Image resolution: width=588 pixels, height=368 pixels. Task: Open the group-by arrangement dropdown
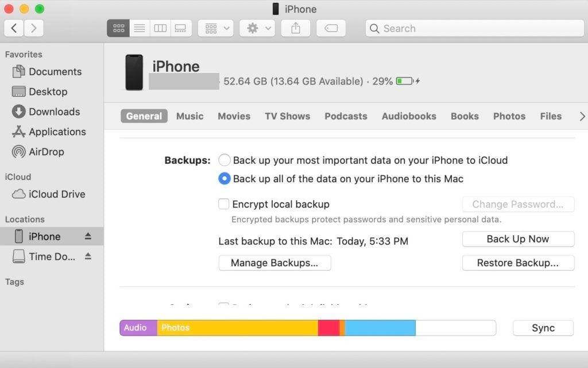point(216,28)
